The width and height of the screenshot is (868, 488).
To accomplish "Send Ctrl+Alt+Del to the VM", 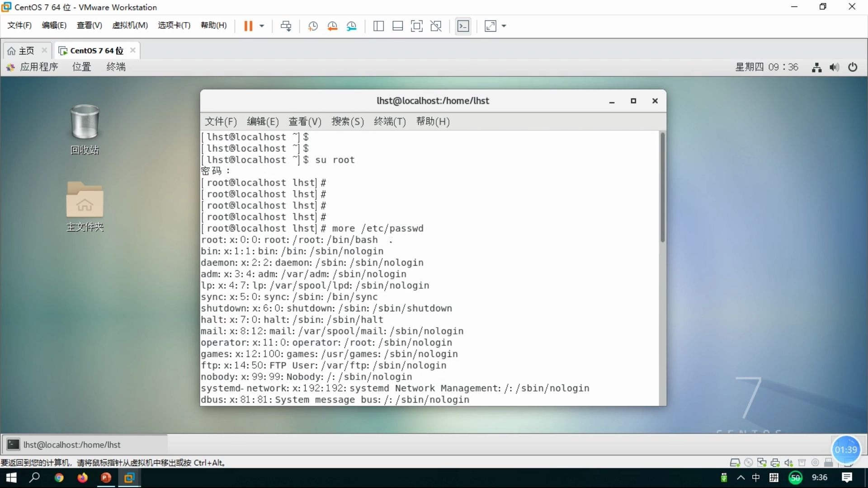I will pyautogui.click(x=286, y=26).
